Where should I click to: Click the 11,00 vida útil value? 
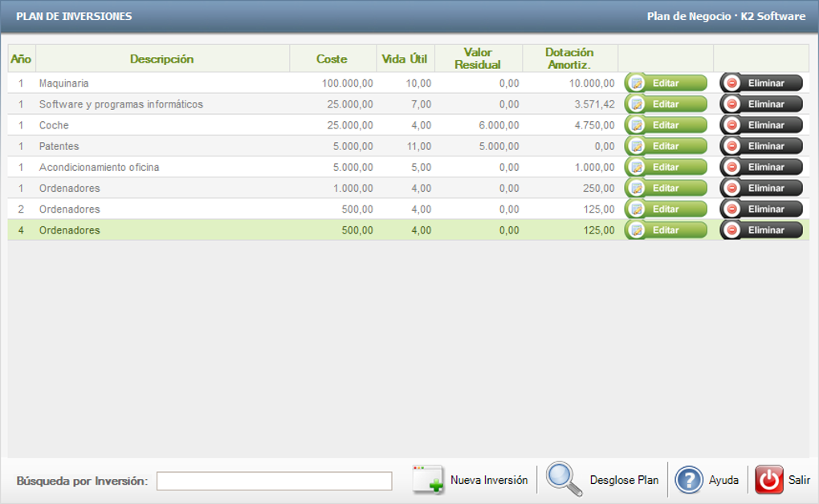click(419, 146)
